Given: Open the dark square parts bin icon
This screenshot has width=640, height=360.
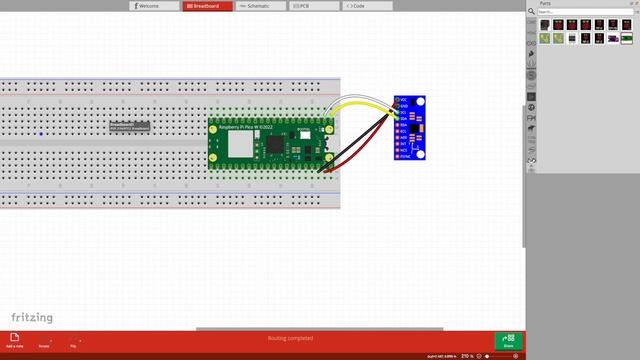Looking at the screenshot, I should click(x=531, y=97).
